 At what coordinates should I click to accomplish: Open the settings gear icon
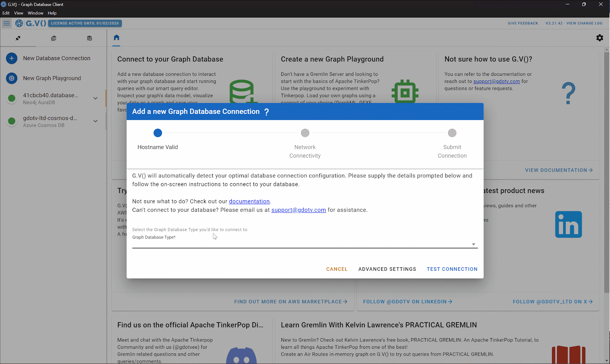pos(600,38)
